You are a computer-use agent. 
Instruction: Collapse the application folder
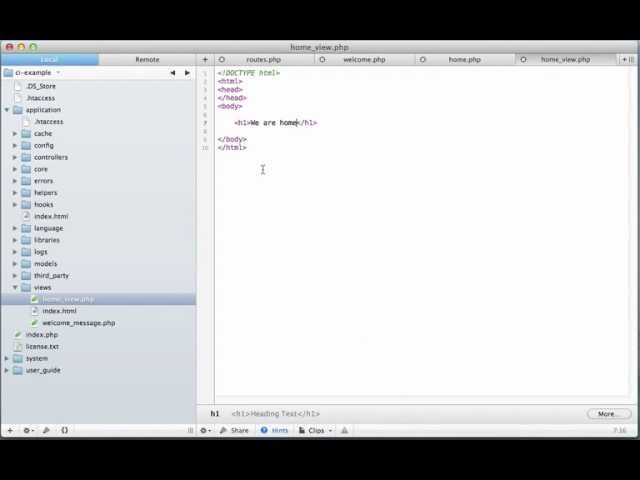click(7, 110)
